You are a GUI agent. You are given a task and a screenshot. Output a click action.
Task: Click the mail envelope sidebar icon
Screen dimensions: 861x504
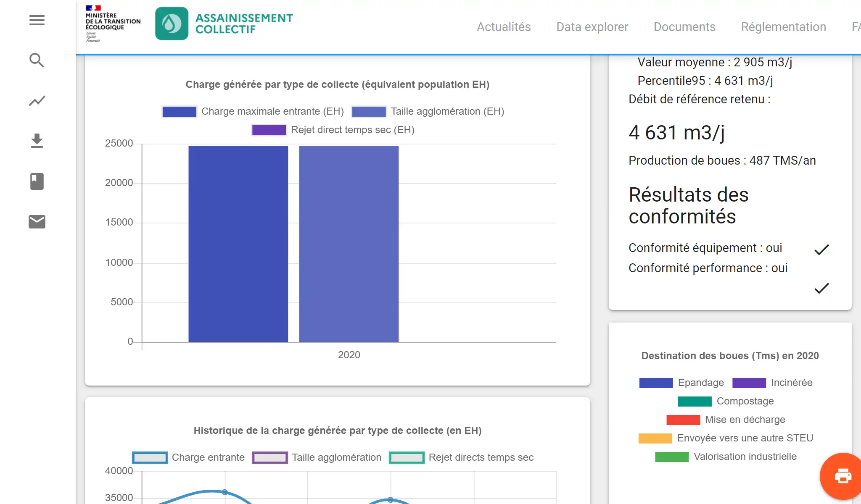point(37,222)
